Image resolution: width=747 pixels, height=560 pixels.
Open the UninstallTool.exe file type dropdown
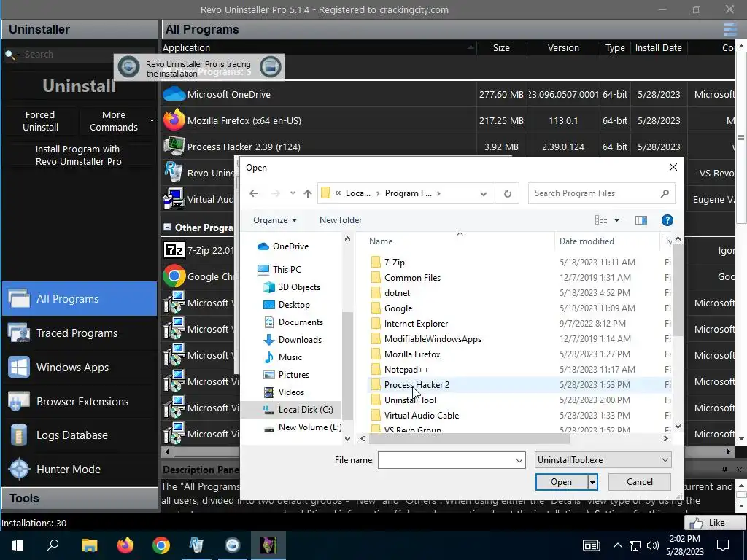click(603, 460)
